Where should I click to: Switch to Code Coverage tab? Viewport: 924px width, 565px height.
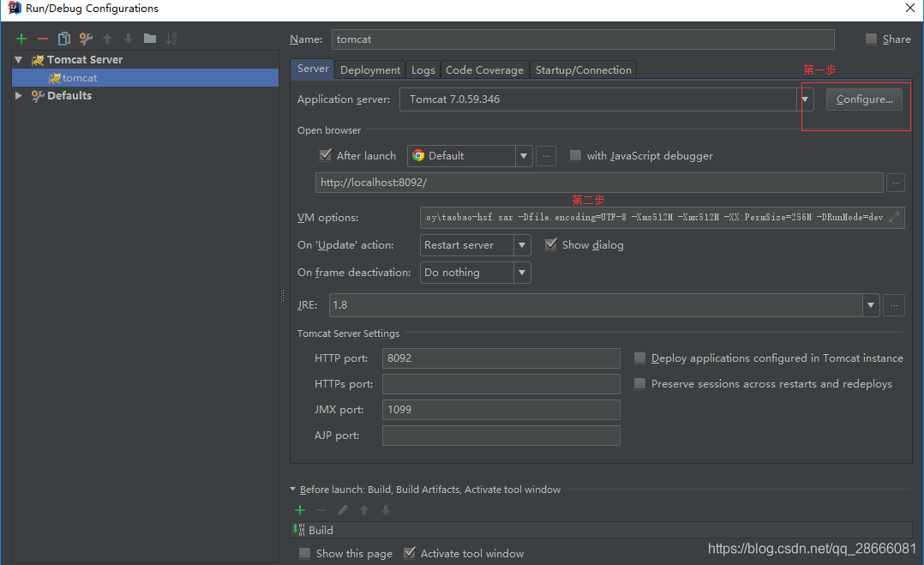point(484,70)
